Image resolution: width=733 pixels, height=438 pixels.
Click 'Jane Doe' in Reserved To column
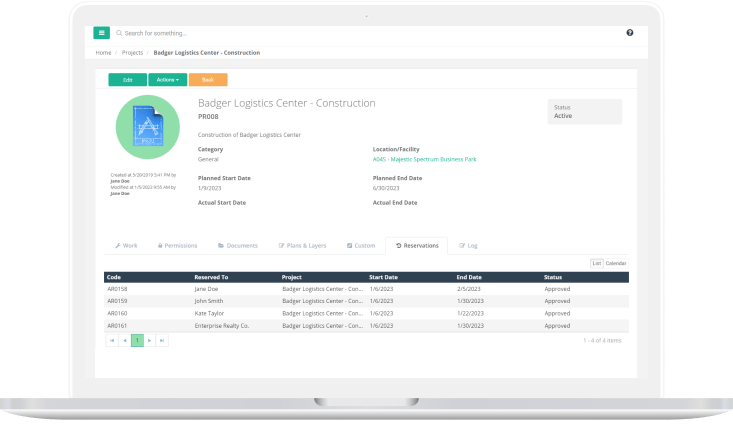(x=207, y=289)
